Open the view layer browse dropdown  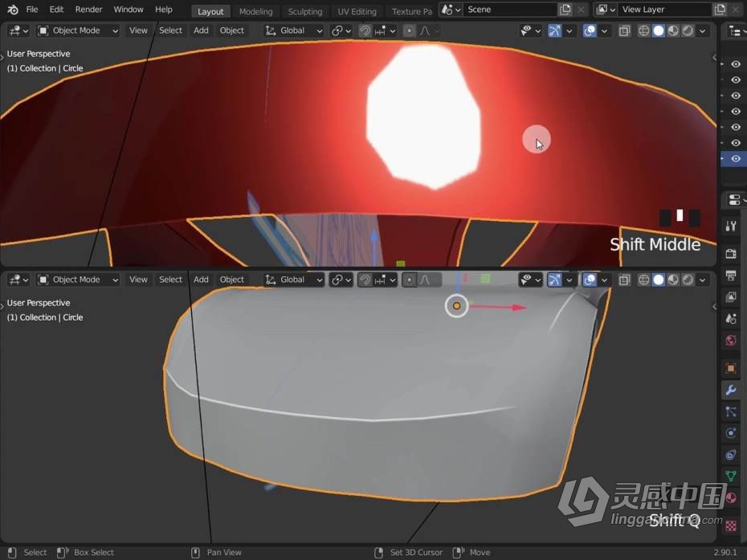click(606, 10)
